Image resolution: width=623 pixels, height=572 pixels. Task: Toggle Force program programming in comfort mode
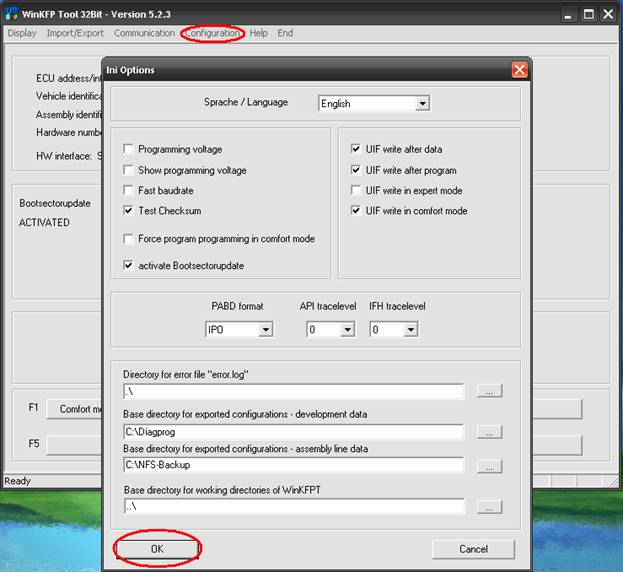tap(128, 239)
